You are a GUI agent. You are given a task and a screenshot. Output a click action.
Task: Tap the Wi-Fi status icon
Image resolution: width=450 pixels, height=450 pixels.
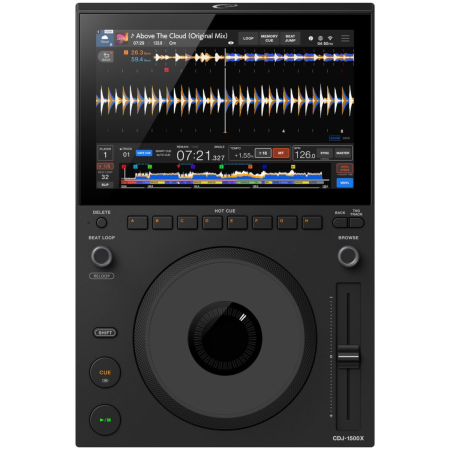click(x=330, y=38)
